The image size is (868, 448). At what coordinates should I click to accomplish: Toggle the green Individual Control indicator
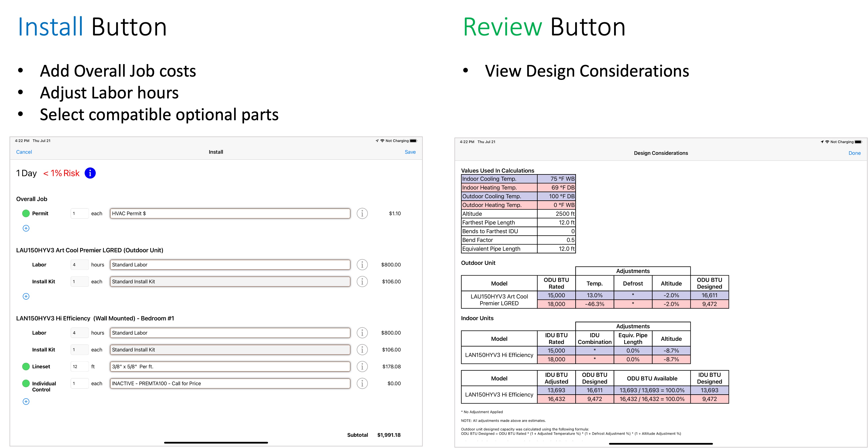click(x=26, y=383)
